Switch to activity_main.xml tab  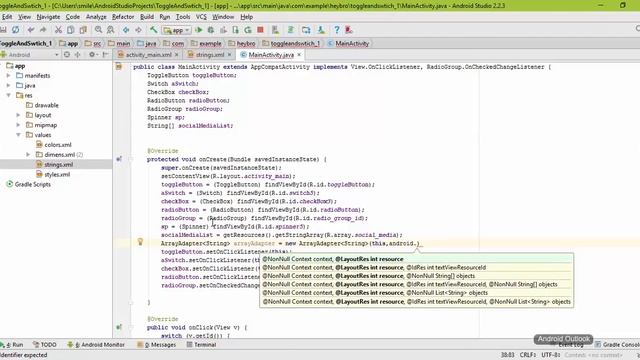(148, 55)
